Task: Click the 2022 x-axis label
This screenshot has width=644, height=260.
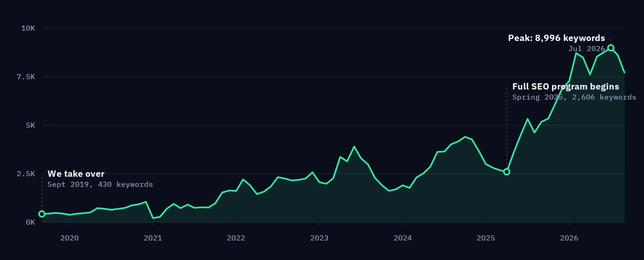Action: point(236,238)
